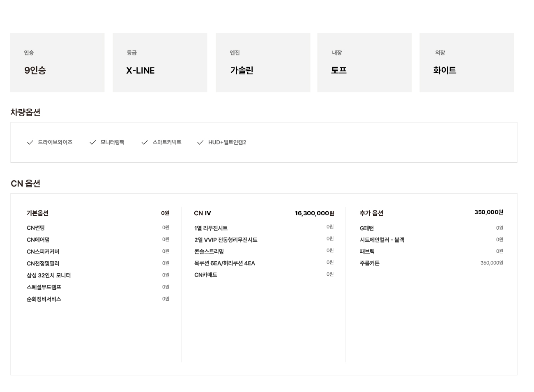
Task: Select the 내장 card showing 토프
Action: point(365,62)
